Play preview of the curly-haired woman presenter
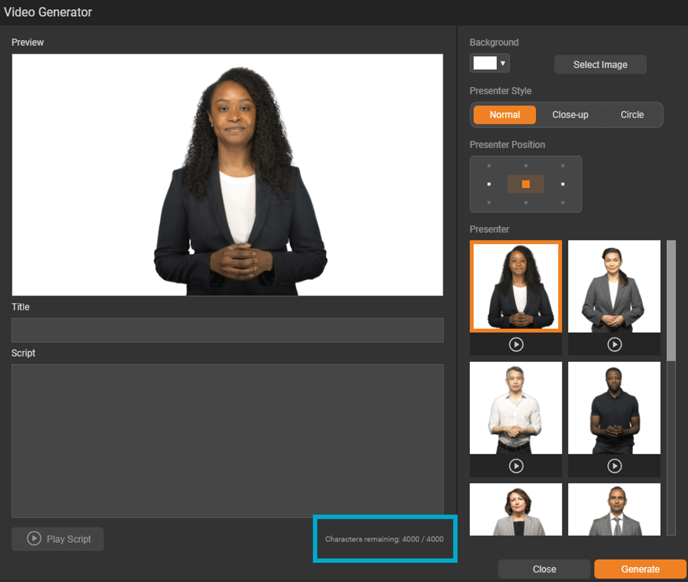This screenshot has height=582, width=688. click(516, 344)
